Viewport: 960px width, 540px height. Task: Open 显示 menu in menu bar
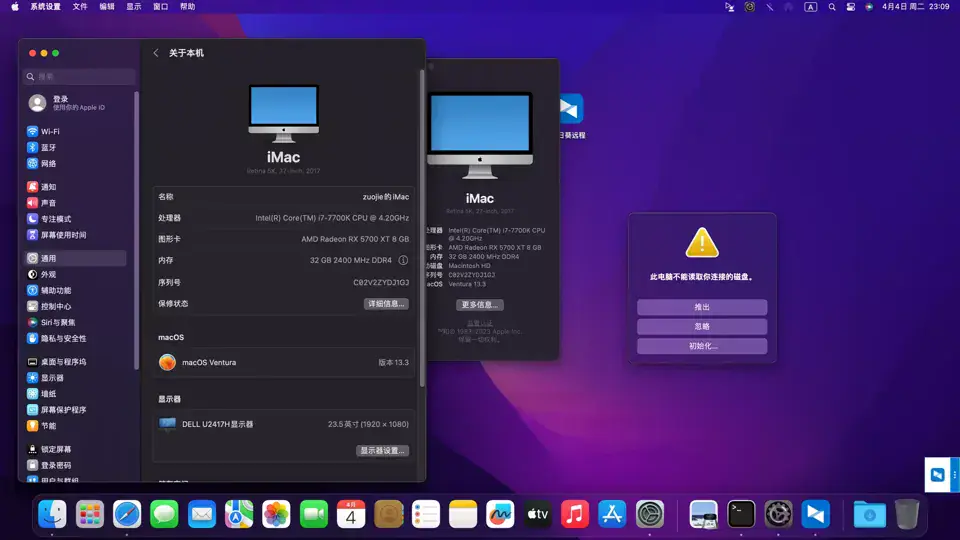pos(133,7)
